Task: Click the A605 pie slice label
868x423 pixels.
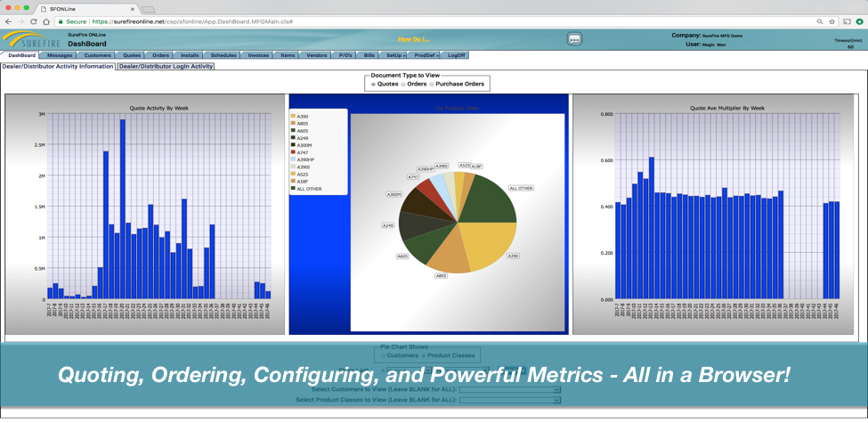Action: (402, 256)
